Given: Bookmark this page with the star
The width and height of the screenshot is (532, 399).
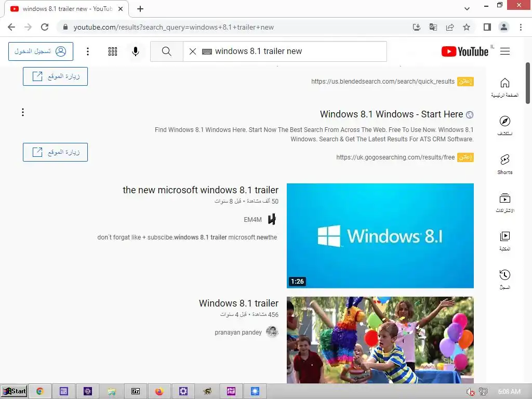Looking at the screenshot, I should tap(467, 27).
